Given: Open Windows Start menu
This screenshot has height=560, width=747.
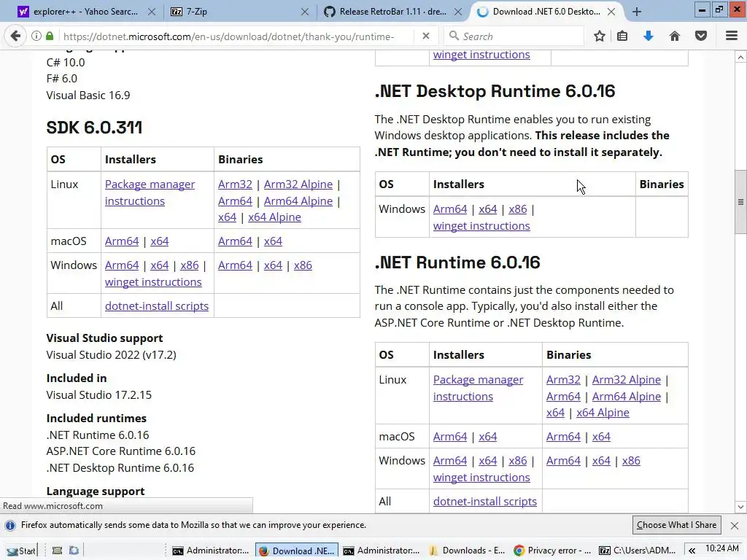Looking at the screenshot, I should (20, 551).
